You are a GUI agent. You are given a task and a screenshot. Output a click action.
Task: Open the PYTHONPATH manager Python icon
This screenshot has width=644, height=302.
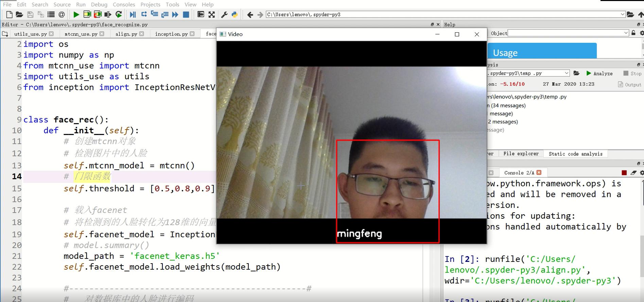234,14
